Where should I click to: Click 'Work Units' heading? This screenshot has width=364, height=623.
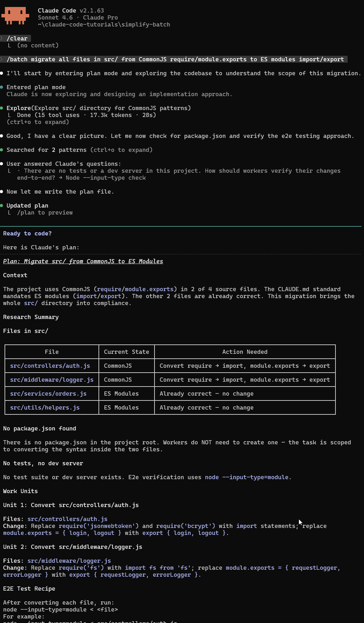pos(20,491)
